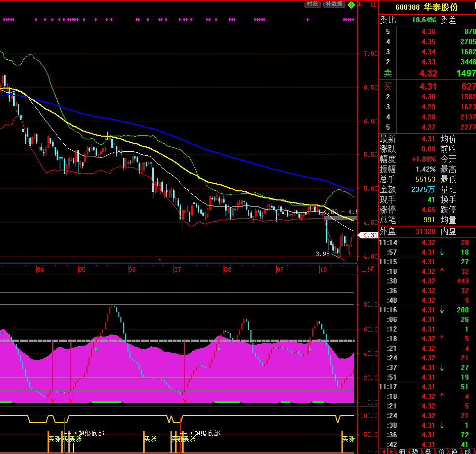
Task: Click the 11:14 tick trade row
Action: tap(427, 242)
